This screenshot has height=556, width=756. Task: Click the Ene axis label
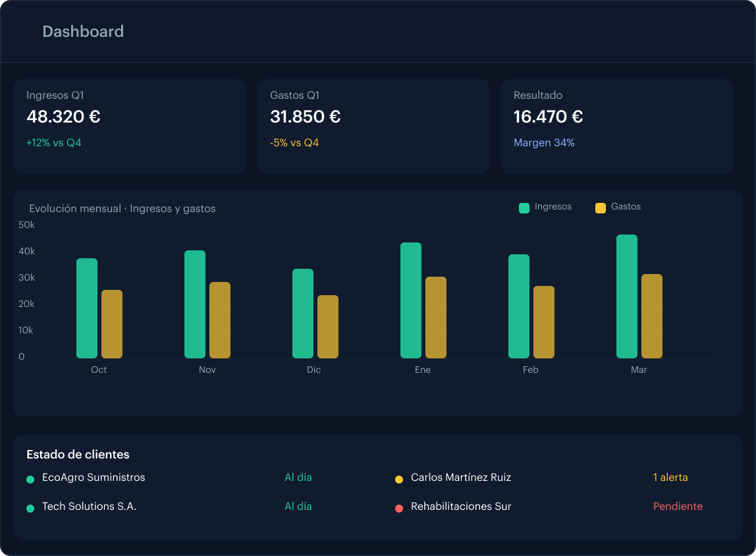(x=423, y=370)
